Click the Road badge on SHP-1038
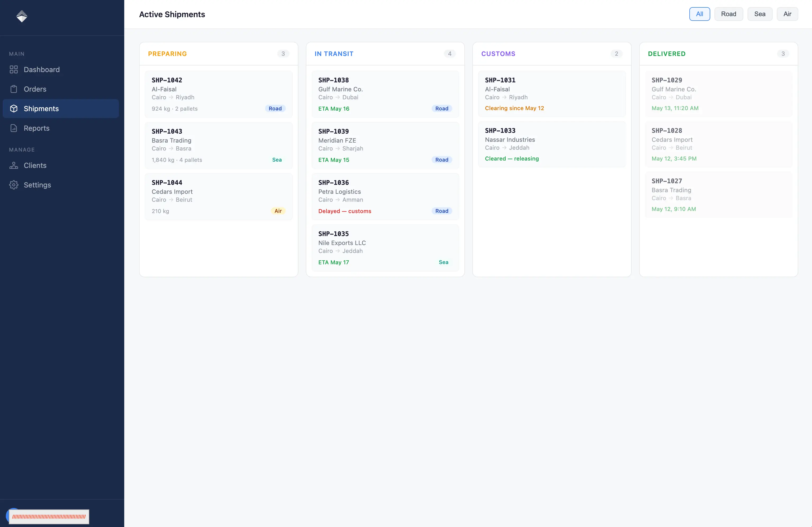 coord(441,109)
